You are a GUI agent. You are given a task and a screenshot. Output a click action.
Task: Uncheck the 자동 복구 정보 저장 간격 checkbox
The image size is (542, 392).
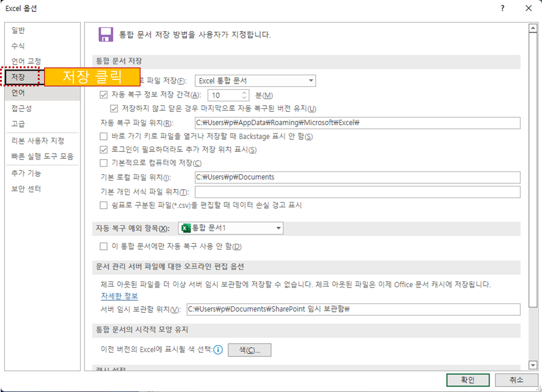(103, 95)
